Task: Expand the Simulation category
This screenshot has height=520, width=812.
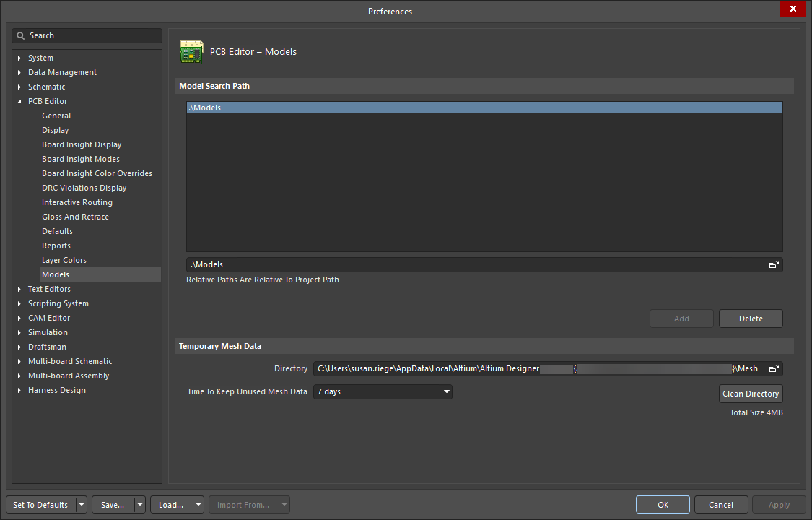Action: 18,332
